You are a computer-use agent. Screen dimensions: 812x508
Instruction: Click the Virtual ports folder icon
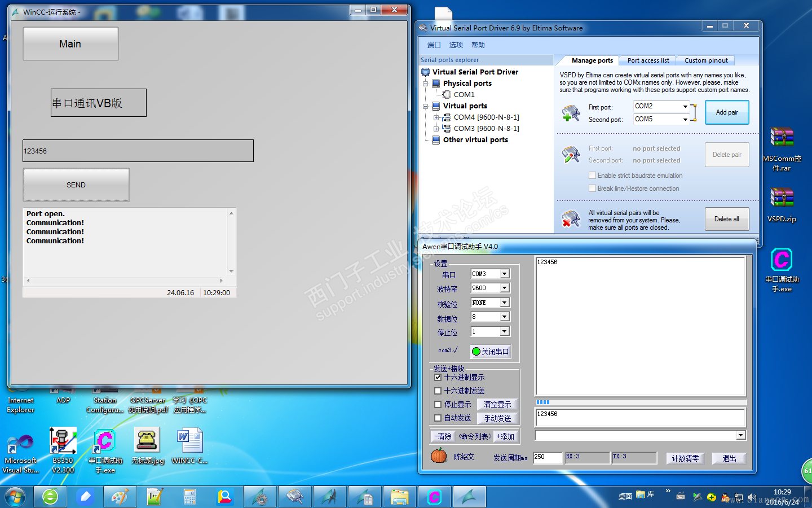click(436, 106)
